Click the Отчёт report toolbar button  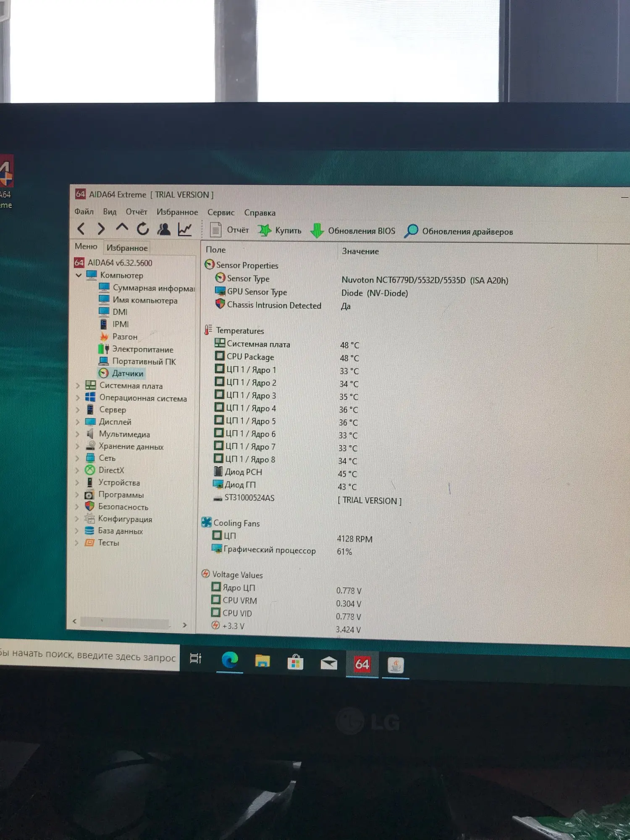tap(229, 230)
